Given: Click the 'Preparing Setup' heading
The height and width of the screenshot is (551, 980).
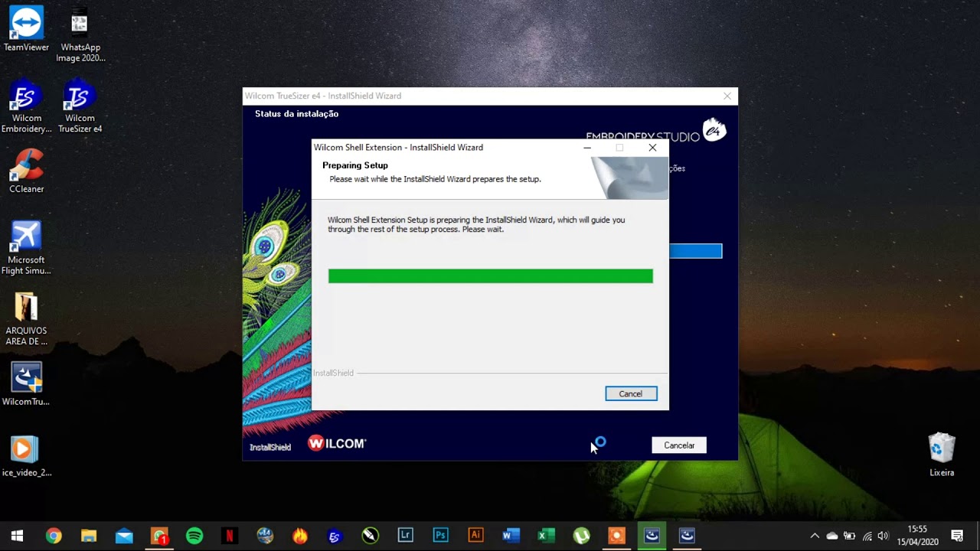Looking at the screenshot, I should 355,165.
